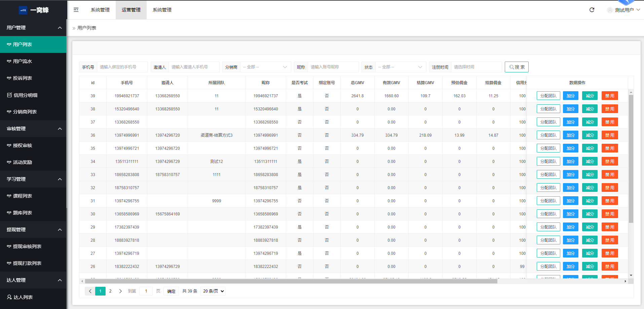
Task: Click the 手机号 search input
Action: coord(122,67)
